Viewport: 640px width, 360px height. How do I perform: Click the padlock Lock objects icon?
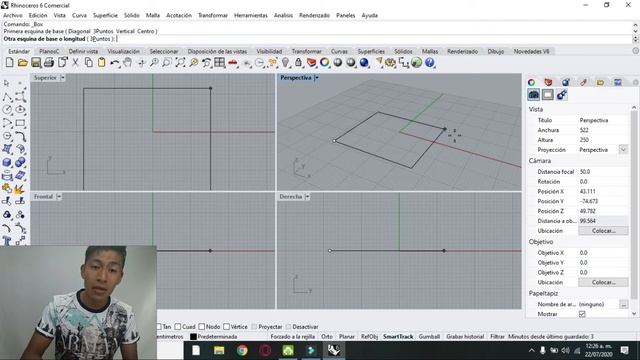point(298,62)
